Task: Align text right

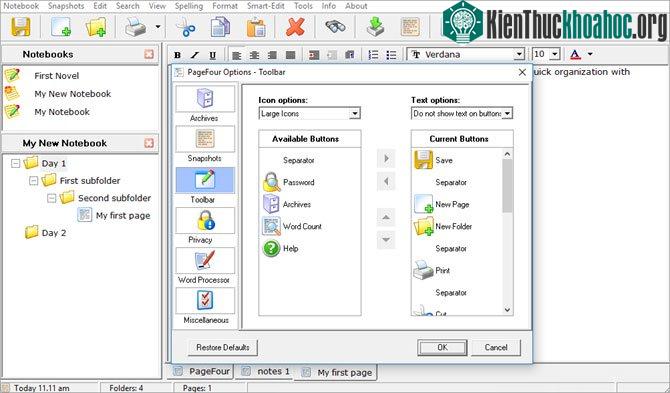Action: (x=272, y=55)
